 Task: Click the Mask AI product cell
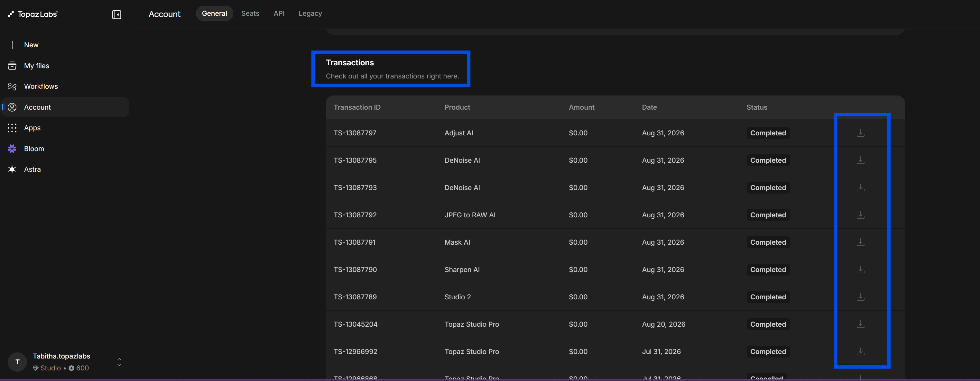click(457, 243)
